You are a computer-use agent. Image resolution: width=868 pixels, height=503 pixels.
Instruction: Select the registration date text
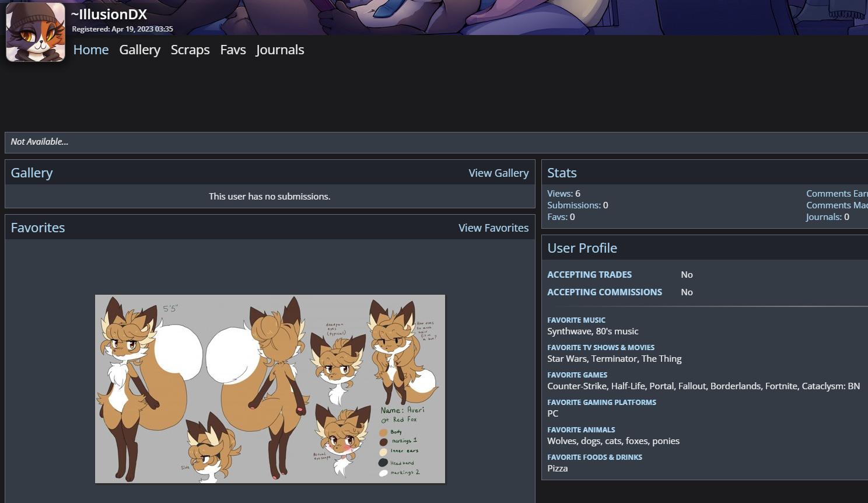tap(123, 29)
